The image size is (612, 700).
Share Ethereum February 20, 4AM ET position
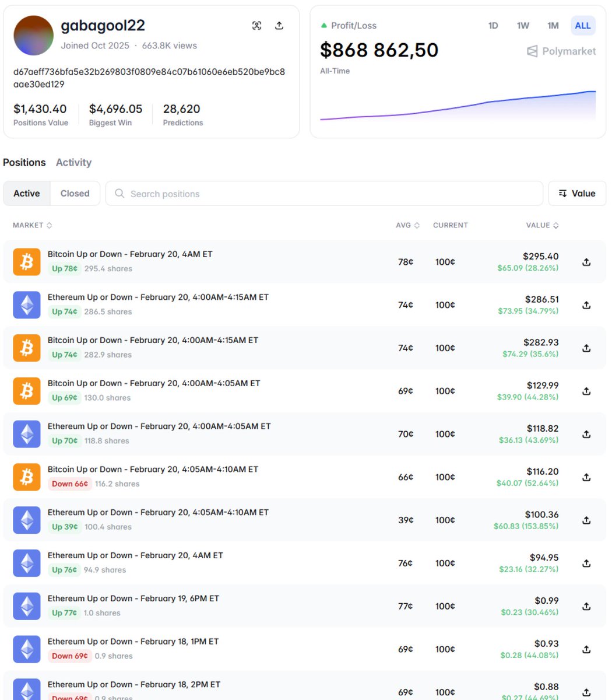(586, 563)
